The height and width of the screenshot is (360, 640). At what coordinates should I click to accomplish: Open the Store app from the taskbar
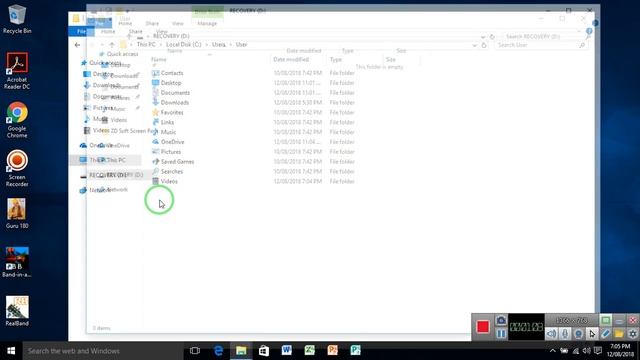(x=264, y=351)
